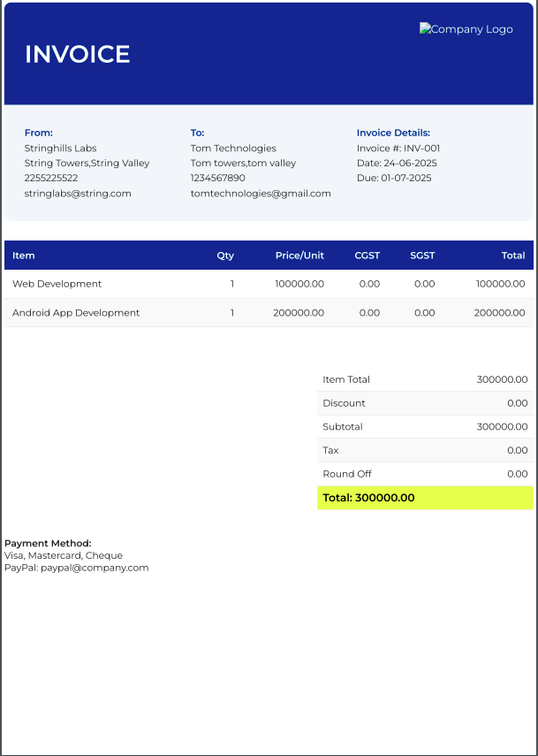
Task: Click the Round Off summary row
Action: [x=425, y=474]
